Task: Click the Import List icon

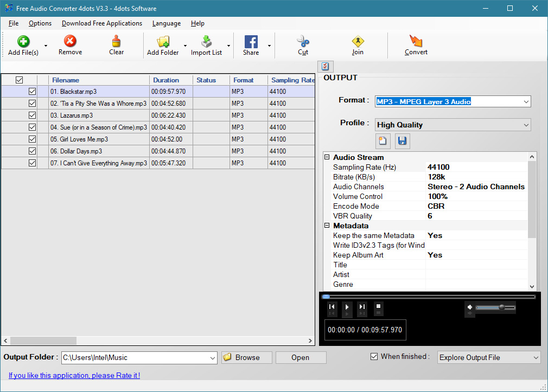Action: (x=206, y=42)
